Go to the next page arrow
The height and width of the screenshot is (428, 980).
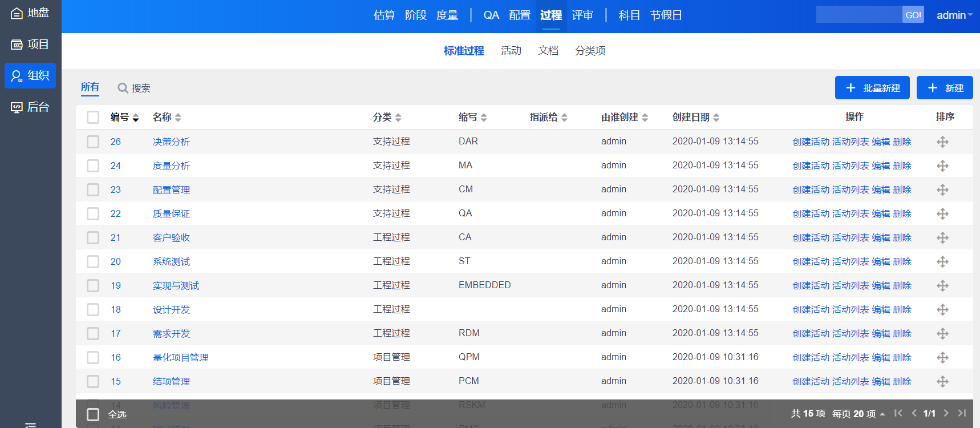point(946,413)
